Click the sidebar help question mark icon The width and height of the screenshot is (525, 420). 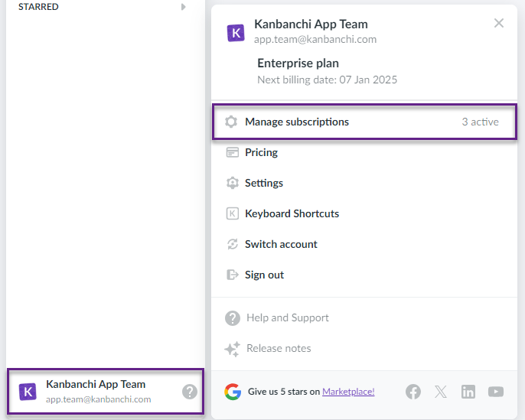tap(190, 392)
